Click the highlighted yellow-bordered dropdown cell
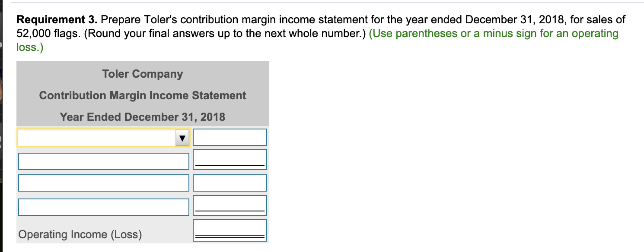Screen dimensions: 644x252 point(103,137)
